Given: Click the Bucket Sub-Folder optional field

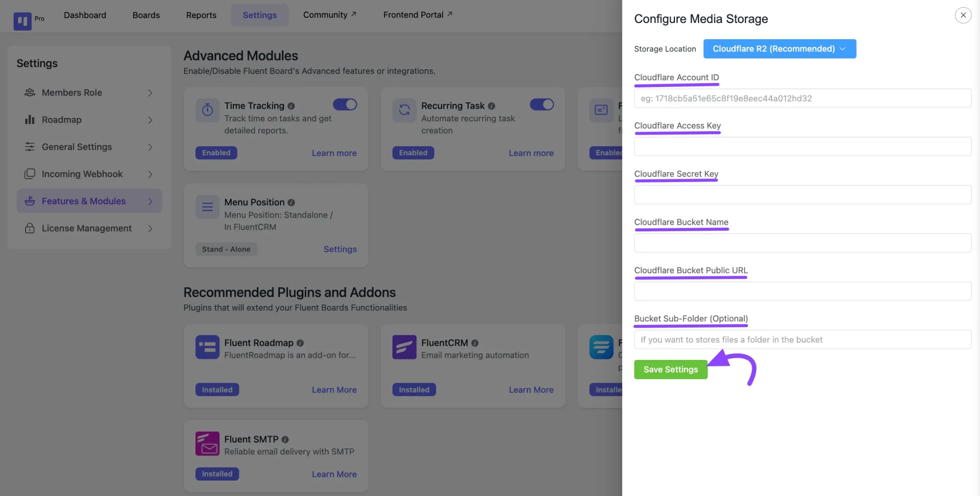Looking at the screenshot, I should coord(803,339).
